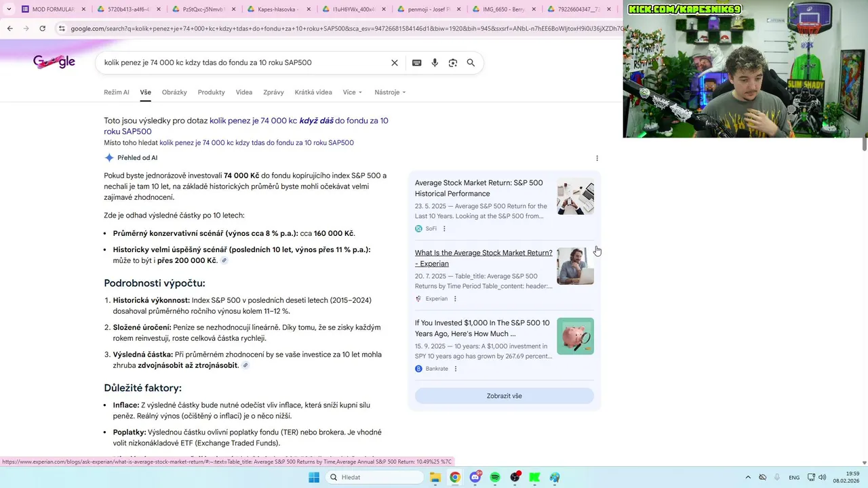Switch to 'Režim AI' tab
The width and height of the screenshot is (868, 488).
(x=117, y=92)
